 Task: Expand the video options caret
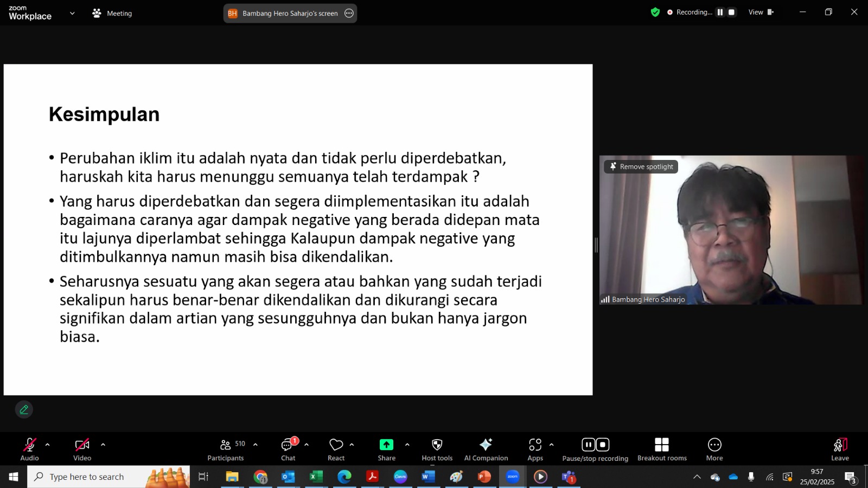tap(103, 445)
